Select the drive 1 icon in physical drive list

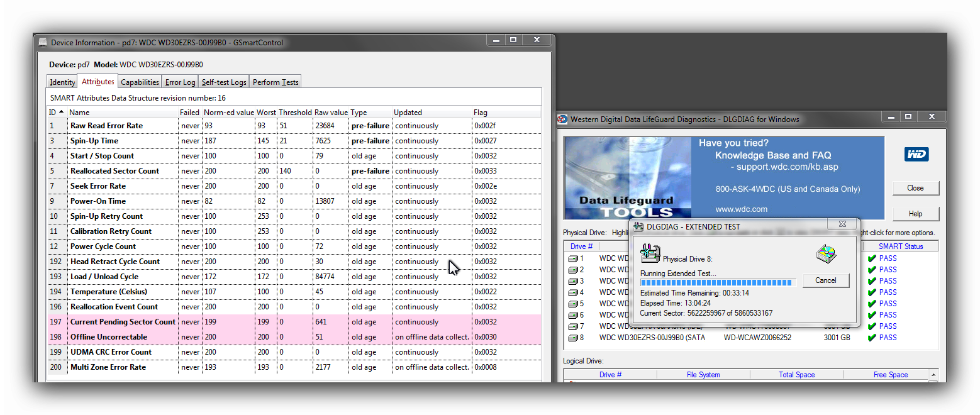573,258
